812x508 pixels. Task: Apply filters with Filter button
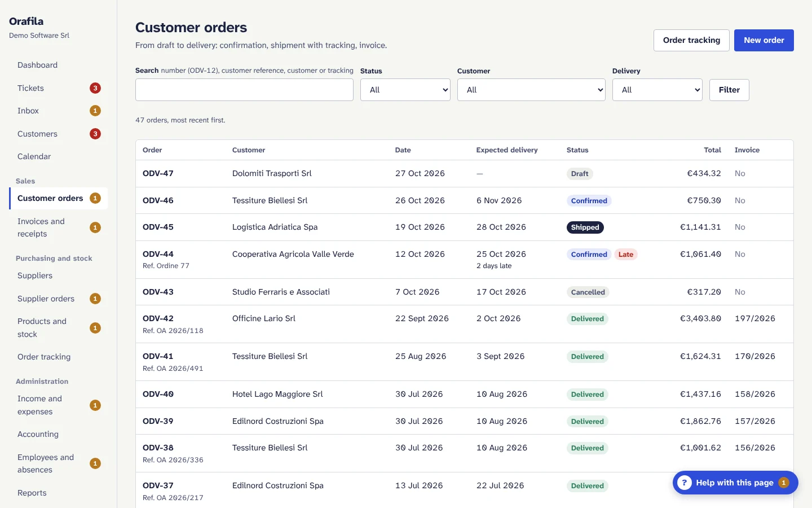click(x=729, y=90)
